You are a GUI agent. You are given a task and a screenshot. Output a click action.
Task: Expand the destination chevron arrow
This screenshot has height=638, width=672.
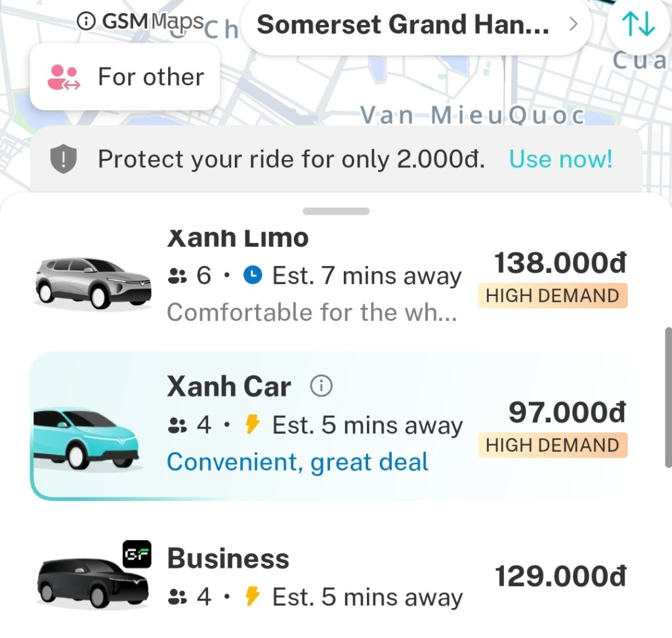(572, 25)
